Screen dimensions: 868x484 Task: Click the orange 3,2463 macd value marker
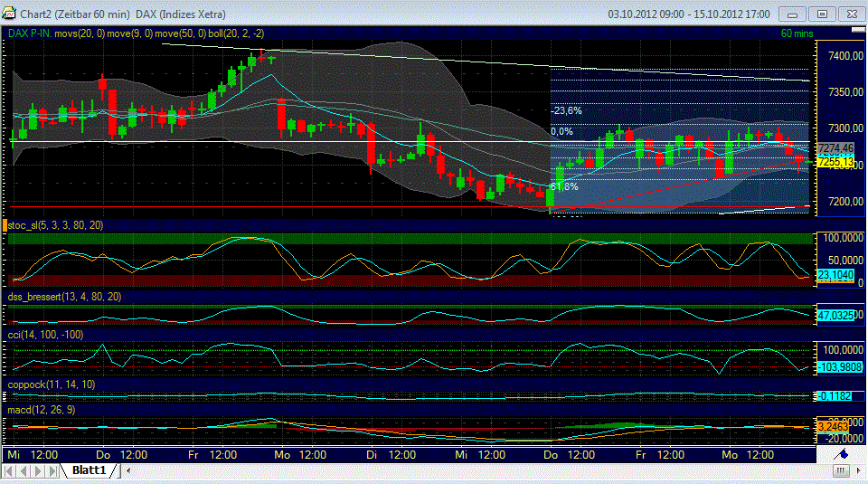pos(833,427)
